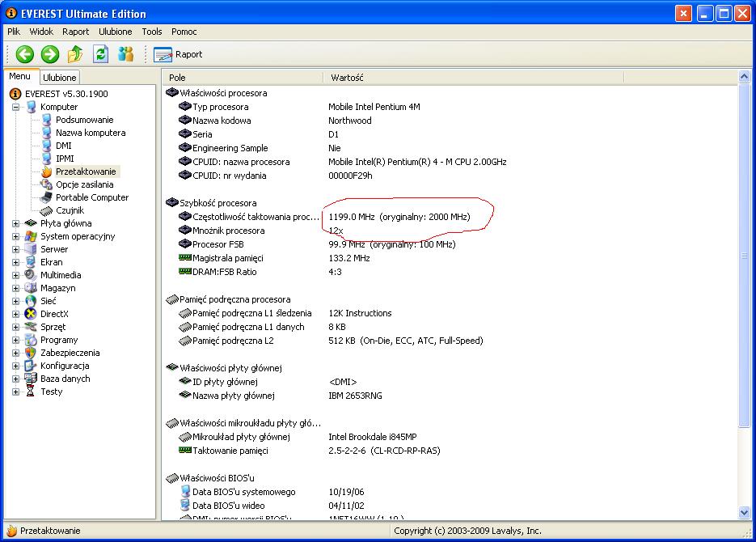The height and width of the screenshot is (542, 756).
Task: Collapse the Komputer tree node
Action: coord(15,107)
